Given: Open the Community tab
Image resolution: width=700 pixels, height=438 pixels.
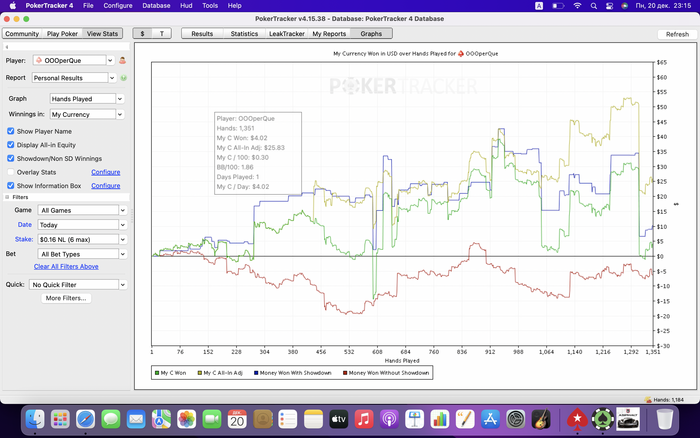Looking at the screenshot, I should pos(22,33).
